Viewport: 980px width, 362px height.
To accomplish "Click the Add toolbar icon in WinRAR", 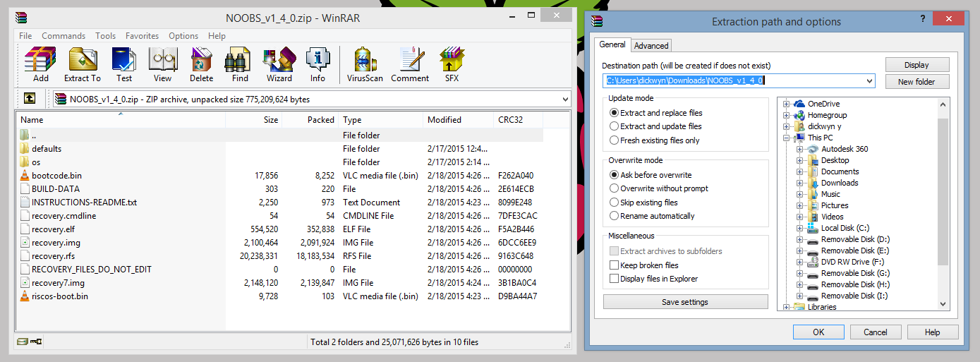I will pyautogui.click(x=41, y=60).
